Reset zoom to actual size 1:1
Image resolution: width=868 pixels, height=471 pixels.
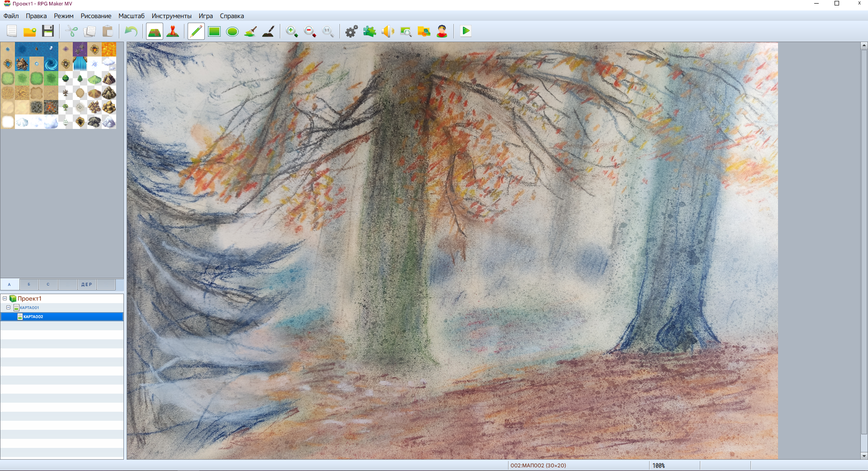pyautogui.click(x=328, y=31)
